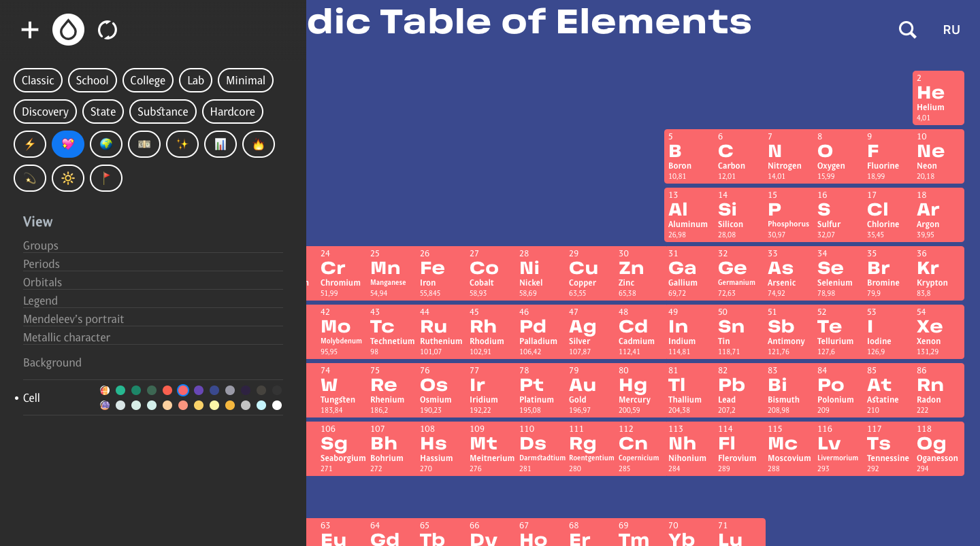Select the Classic preset tab
Image resolution: width=980 pixels, height=546 pixels.
(x=38, y=80)
